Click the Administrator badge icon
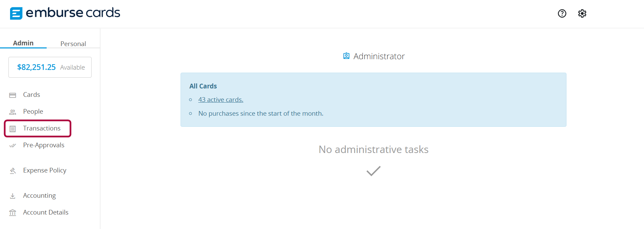Viewport: 644px width, 229px height. pos(346,56)
